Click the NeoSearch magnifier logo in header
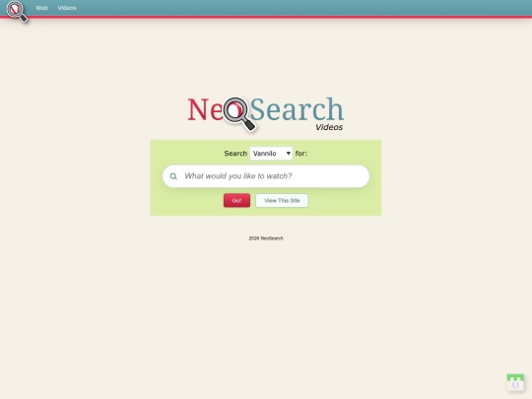 17,12
